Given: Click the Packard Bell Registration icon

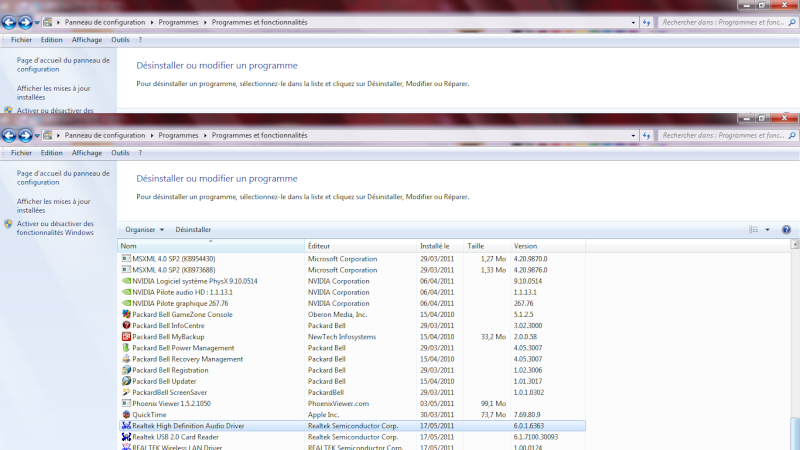Looking at the screenshot, I should [126, 370].
